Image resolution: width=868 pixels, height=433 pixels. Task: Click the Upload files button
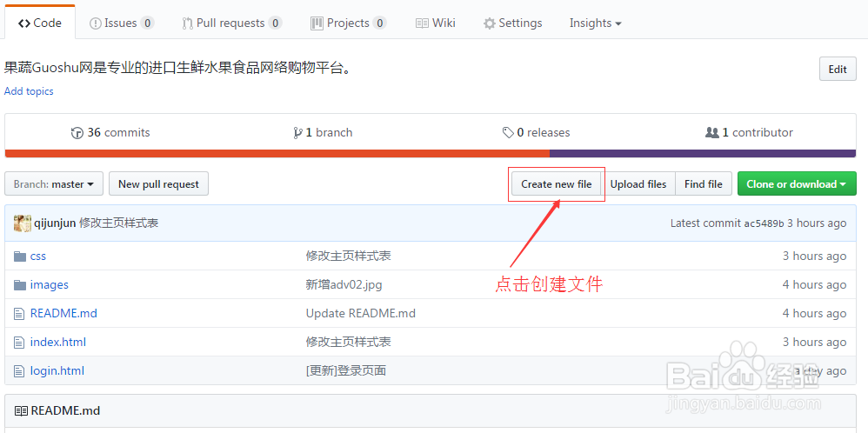[638, 183]
